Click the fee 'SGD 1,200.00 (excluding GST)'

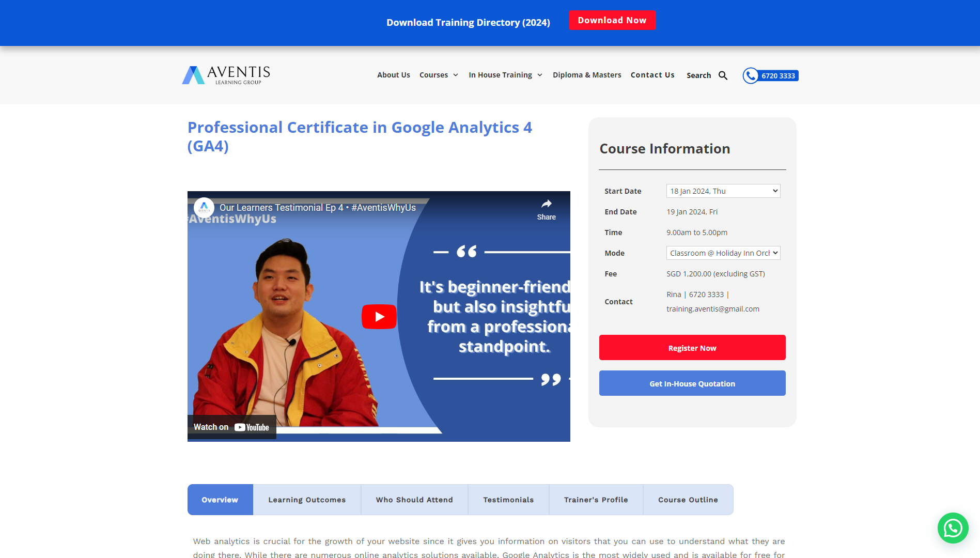click(715, 274)
